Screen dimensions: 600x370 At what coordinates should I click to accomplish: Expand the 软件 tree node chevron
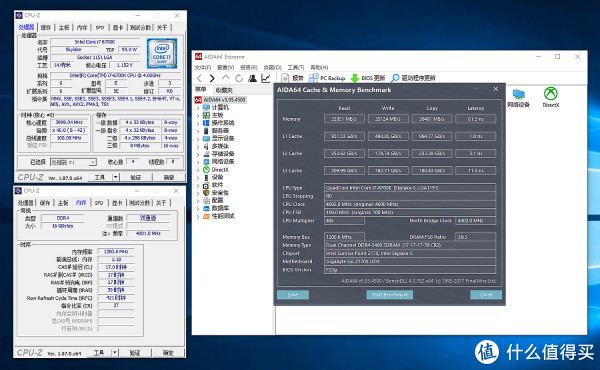[x=198, y=185]
